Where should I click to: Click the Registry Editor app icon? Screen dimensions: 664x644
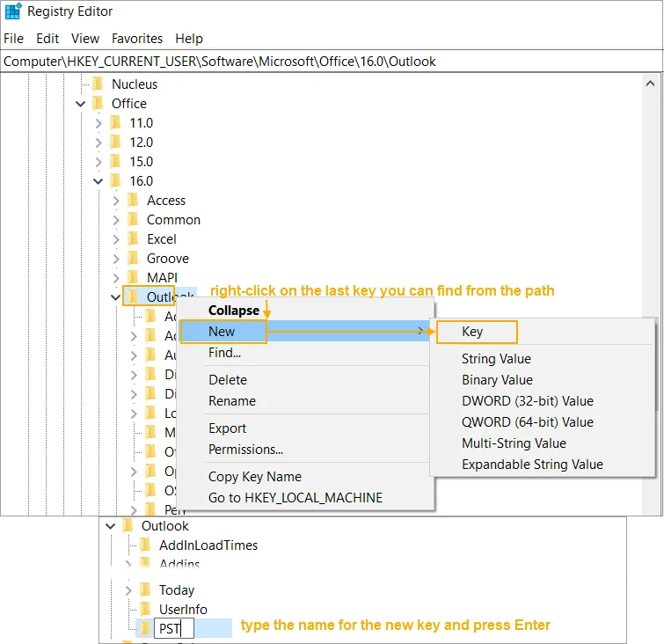tap(13, 11)
